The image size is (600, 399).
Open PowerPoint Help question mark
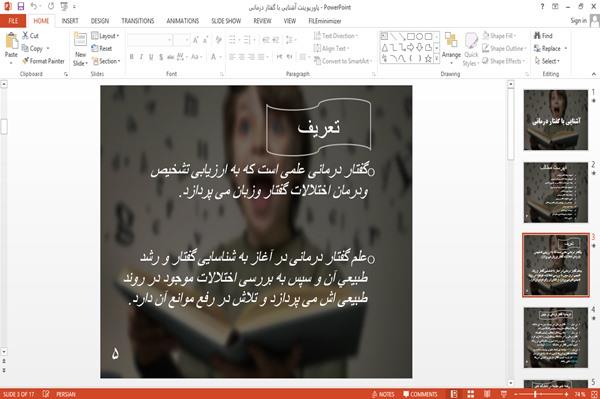tap(542, 7)
